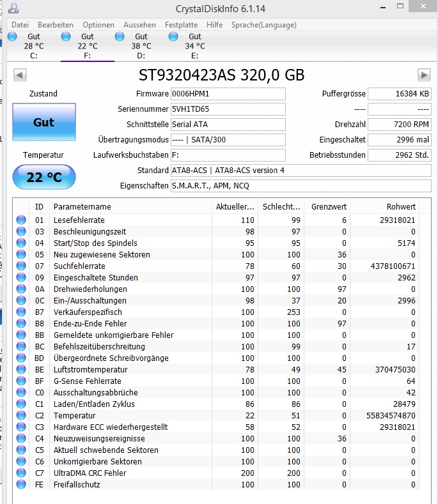Open the Bearbeiten menu

coord(56,25)
